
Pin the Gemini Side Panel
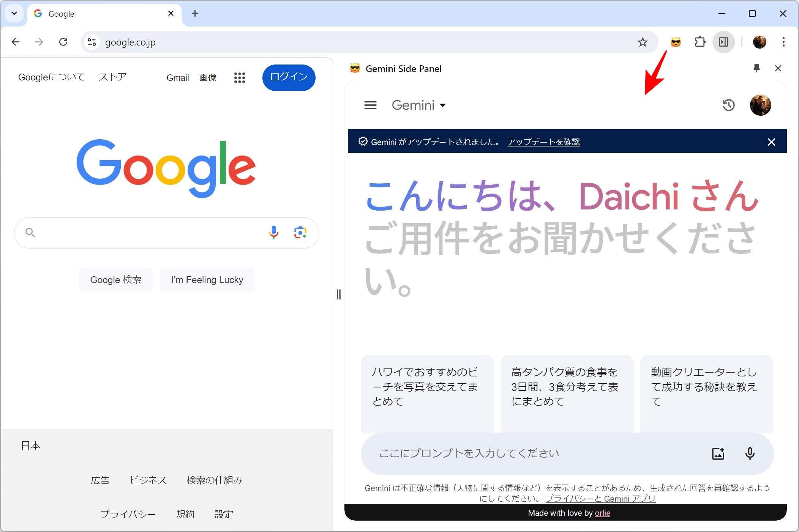click(756, 68)
